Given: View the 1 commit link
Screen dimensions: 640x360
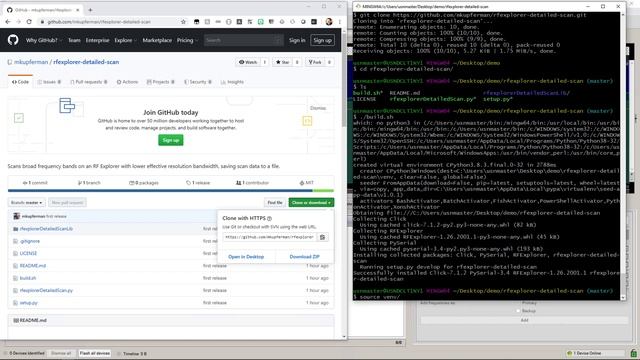Looking at the screenshot, I should pos(35,183).
